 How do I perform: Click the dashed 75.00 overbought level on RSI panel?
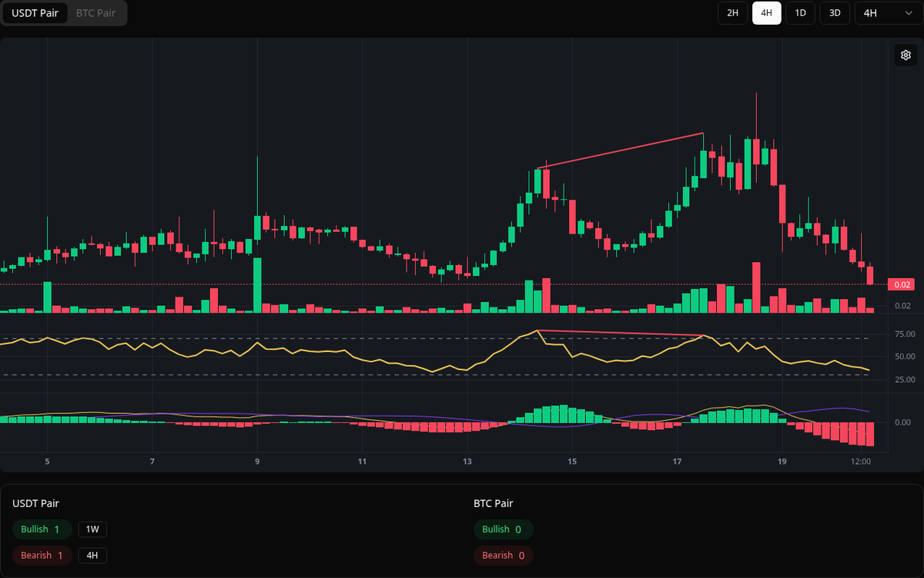point(308,337)
